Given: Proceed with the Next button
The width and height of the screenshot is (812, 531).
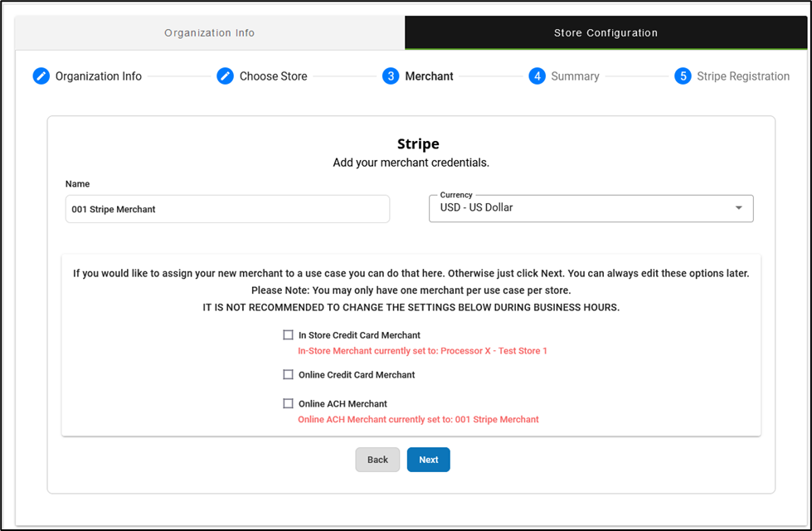Looking at the screenshot, I should (x=428, y=460).
